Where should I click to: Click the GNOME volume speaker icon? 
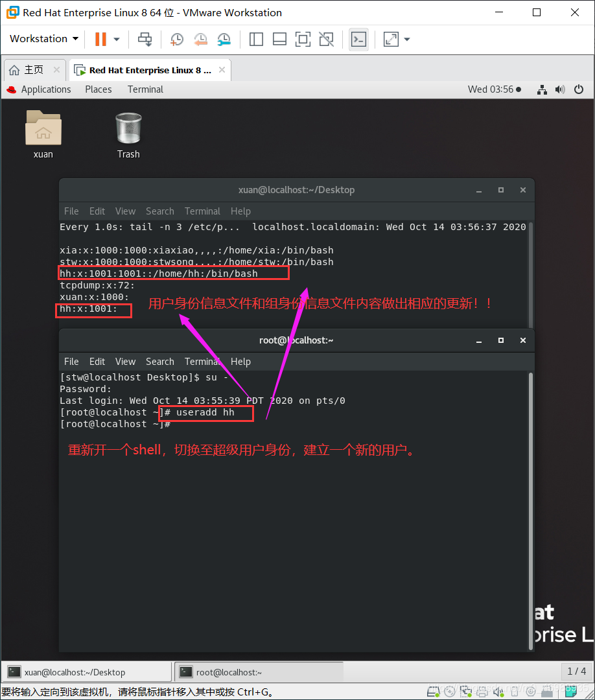[560, 89]
